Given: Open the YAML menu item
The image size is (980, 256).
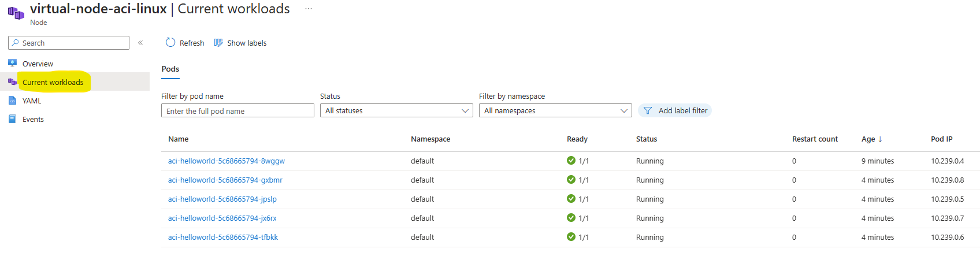Looking at the screenshot, I should 32,101.
